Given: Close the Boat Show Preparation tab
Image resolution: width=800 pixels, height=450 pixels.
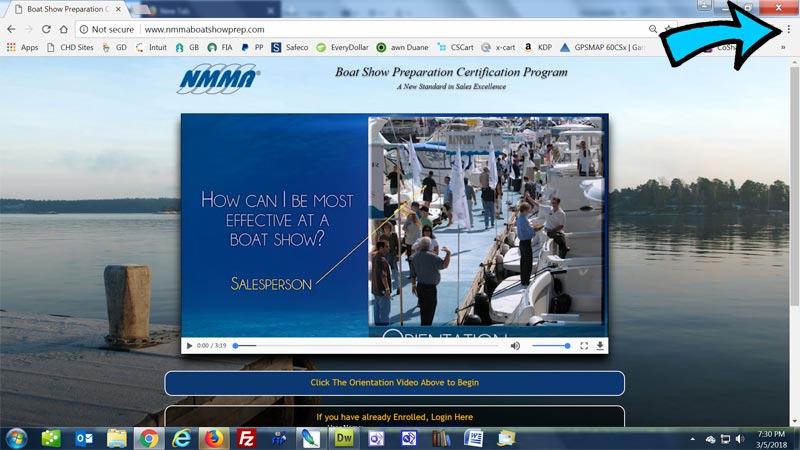Looking at the screenshot, I should [118, 9].
